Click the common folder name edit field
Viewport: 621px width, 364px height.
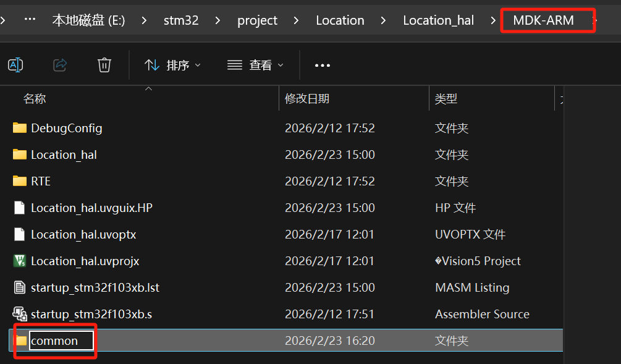click(61, 341)
